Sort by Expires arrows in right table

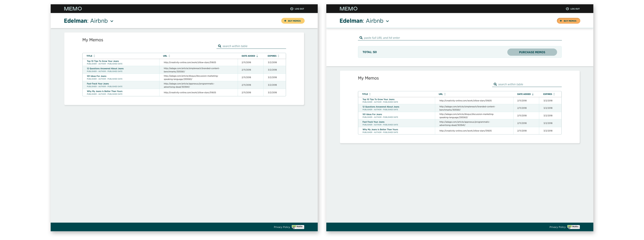click(554, 94)
